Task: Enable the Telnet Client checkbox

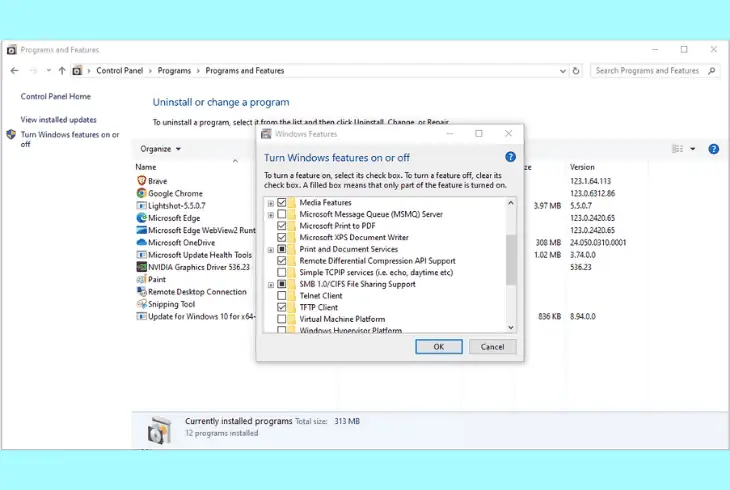Action: click(282, 296)
